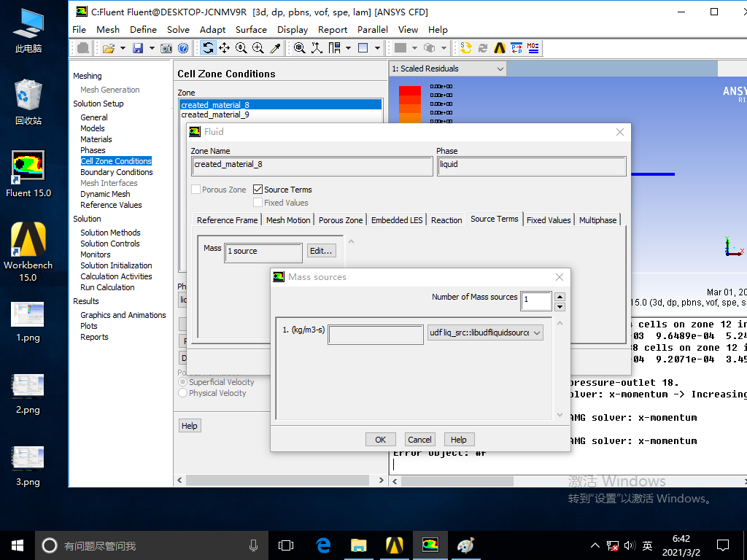The height and width of the screenshot is (560, 747).
Task: Click the mass source value input field
Action: pos(376,335)
